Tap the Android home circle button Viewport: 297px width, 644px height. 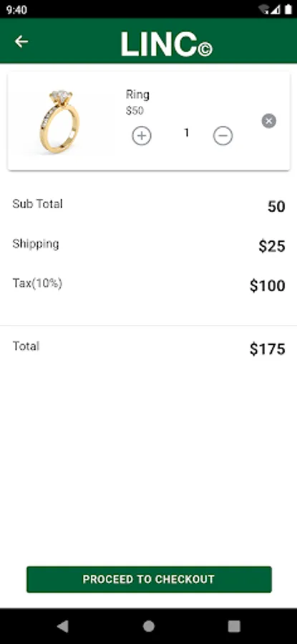[149, 626]
